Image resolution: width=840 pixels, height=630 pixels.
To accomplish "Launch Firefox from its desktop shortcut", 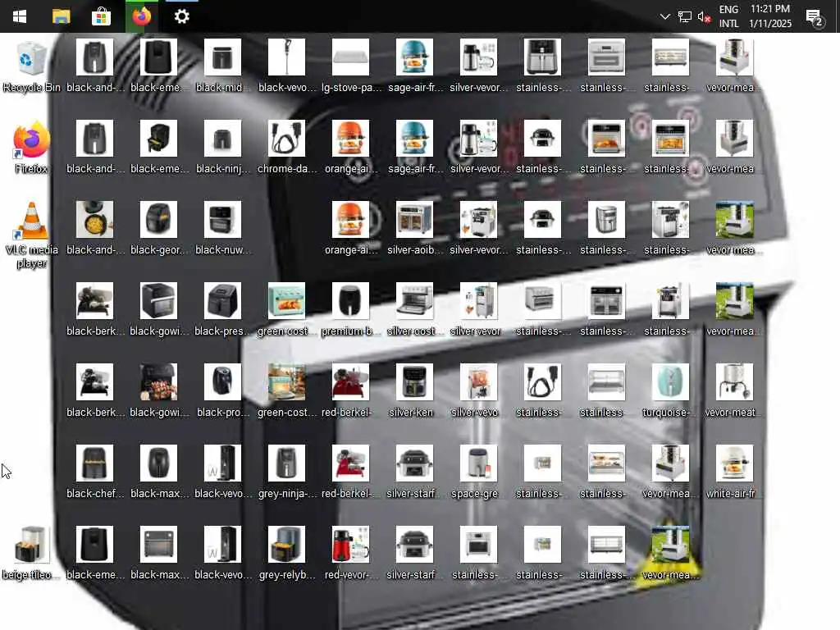I will point(31,148).
